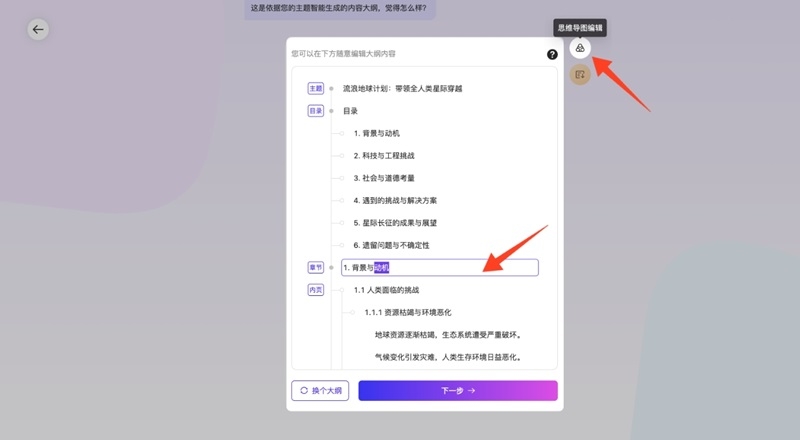Select item 3. 社会与道德考量
The image size is (800, 440).
[x=384, y=178]
